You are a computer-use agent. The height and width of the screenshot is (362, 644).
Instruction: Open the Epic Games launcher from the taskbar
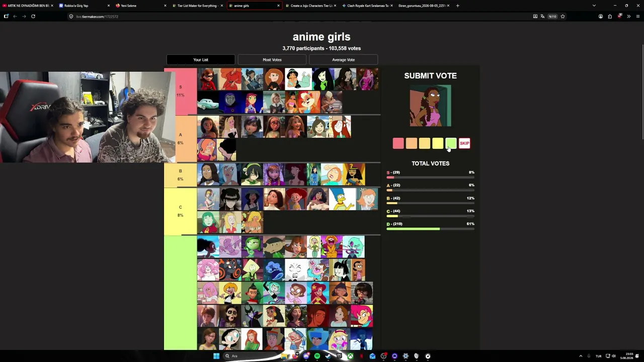click(x=339, y=356)
